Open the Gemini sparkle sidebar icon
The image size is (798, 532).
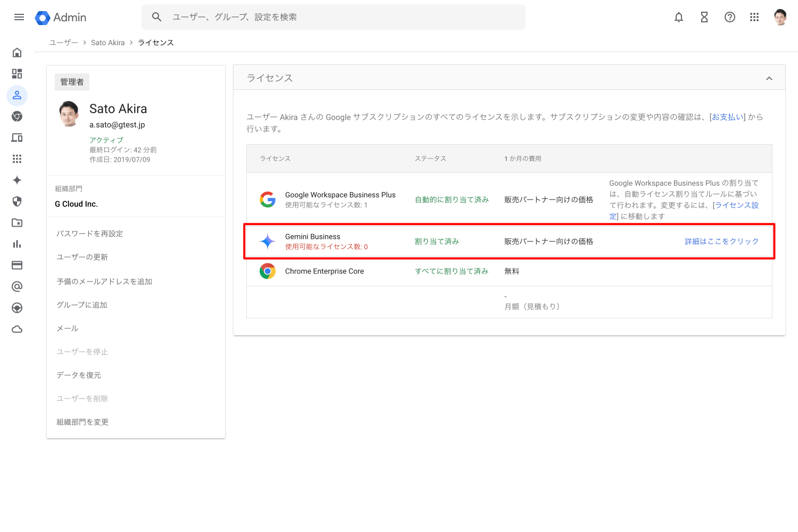tap(17, 180)
